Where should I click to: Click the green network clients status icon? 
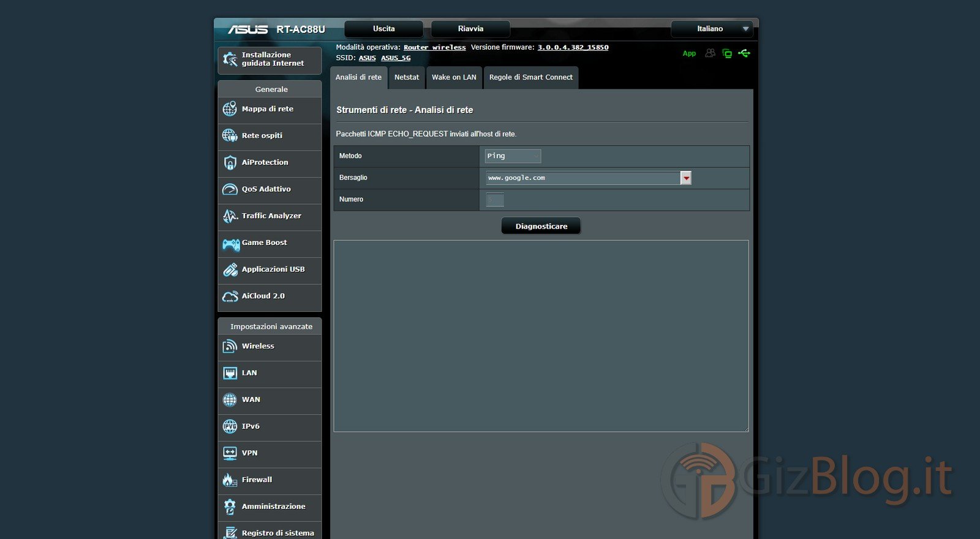pos(727,53)
